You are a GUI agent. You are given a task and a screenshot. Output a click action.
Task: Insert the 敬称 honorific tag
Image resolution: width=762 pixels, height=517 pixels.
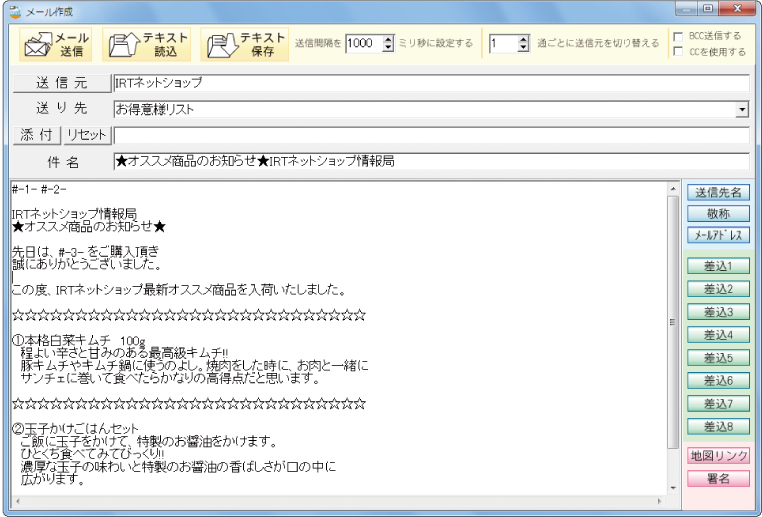(718, 214)
